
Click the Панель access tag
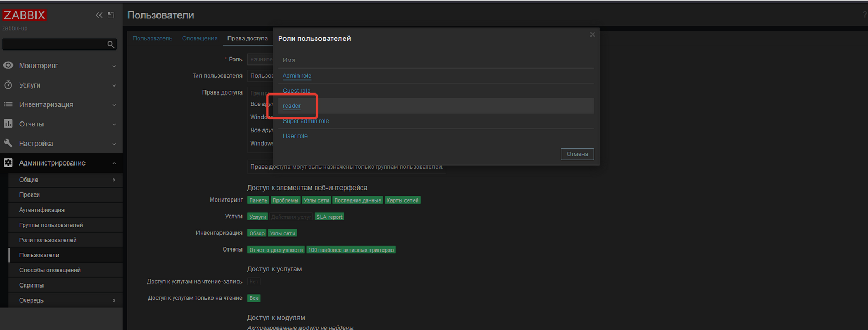coord(258,200)
